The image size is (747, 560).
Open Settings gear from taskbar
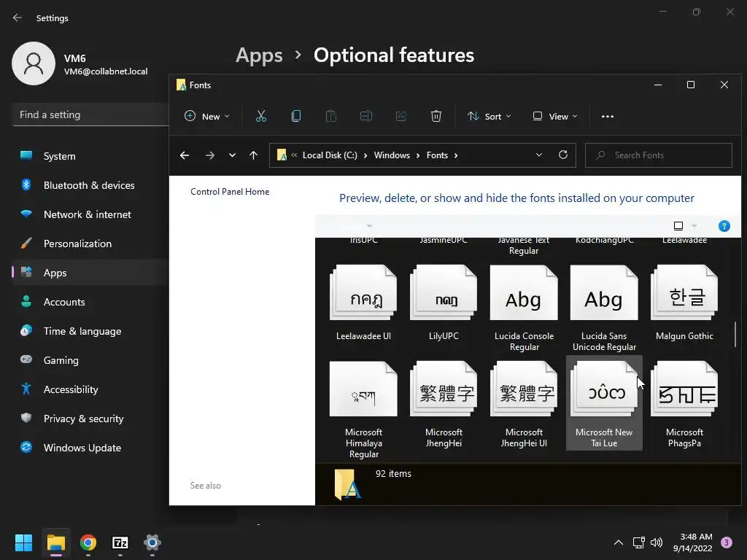(152, 542)
